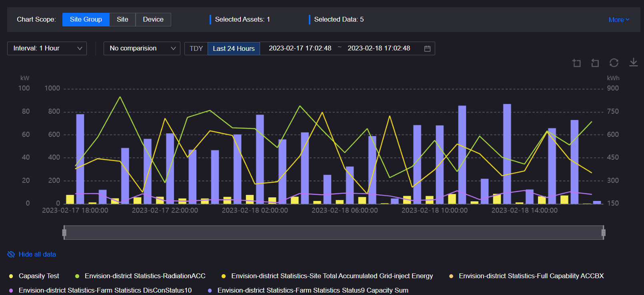The image size is (644, 295).
Task: Download the chart using the download icon
Action: 634,62
